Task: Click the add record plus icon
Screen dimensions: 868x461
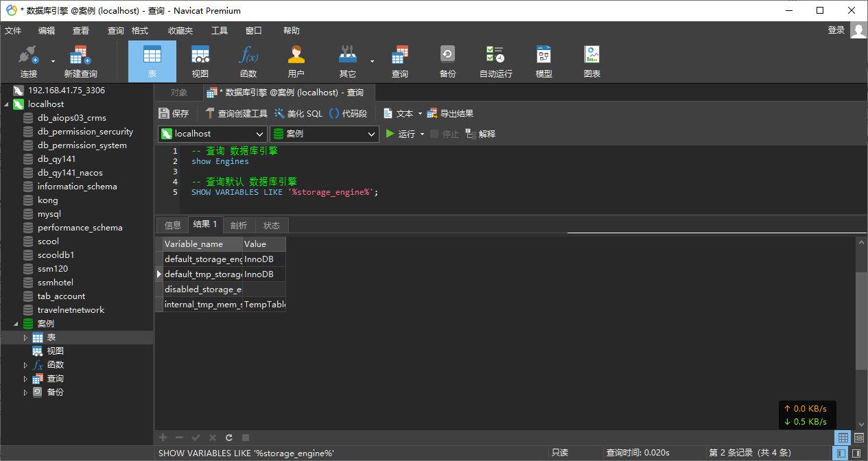Action: 163,437
